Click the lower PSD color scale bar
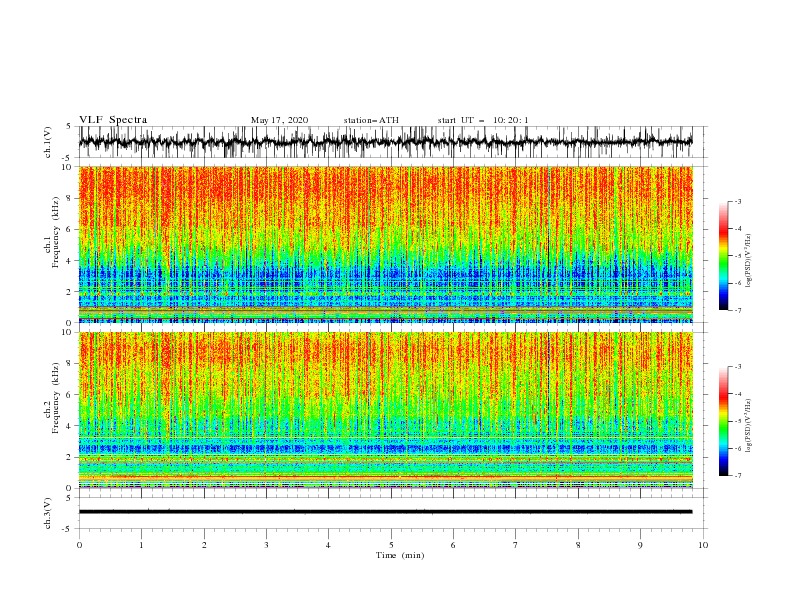Image resolution: width=792 pixels, height=612 pixels. pos(723,421)
